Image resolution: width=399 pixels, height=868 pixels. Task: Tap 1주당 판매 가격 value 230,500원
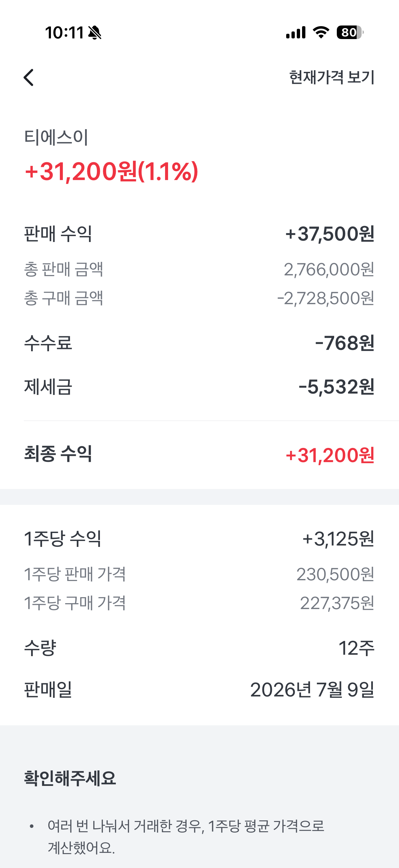(335, 574)
